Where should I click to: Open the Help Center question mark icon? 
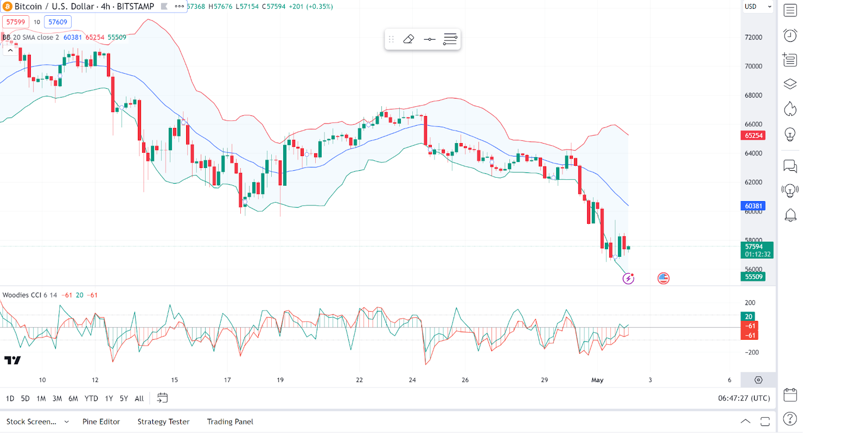[790, 419]
